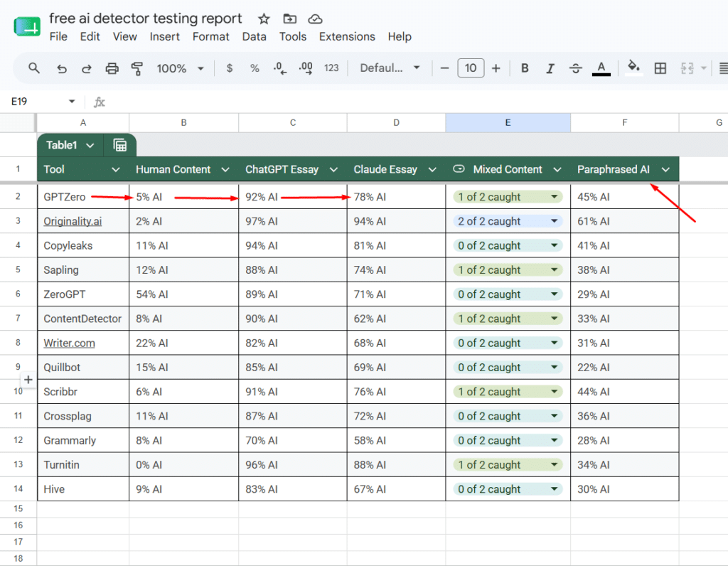This screenshot has height=566, width=728.
Task: Select the paint format tool
Action: pos(137,69)
